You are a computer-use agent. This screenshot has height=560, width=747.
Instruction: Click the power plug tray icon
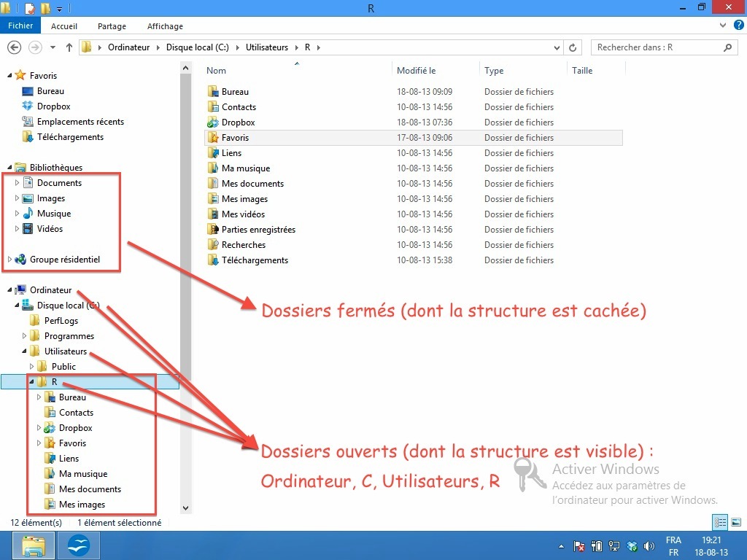pos(597,546)
